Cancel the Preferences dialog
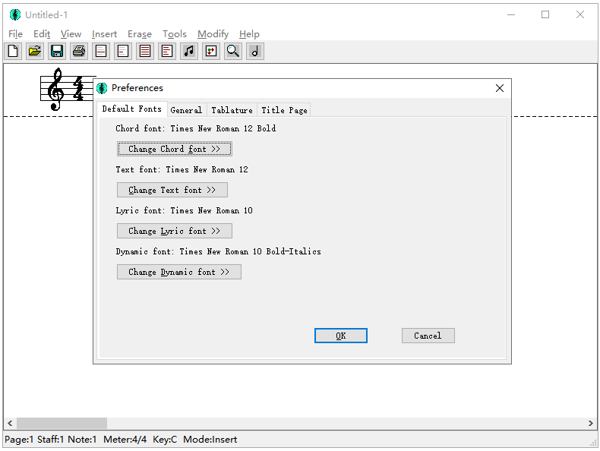 point(428,336)
